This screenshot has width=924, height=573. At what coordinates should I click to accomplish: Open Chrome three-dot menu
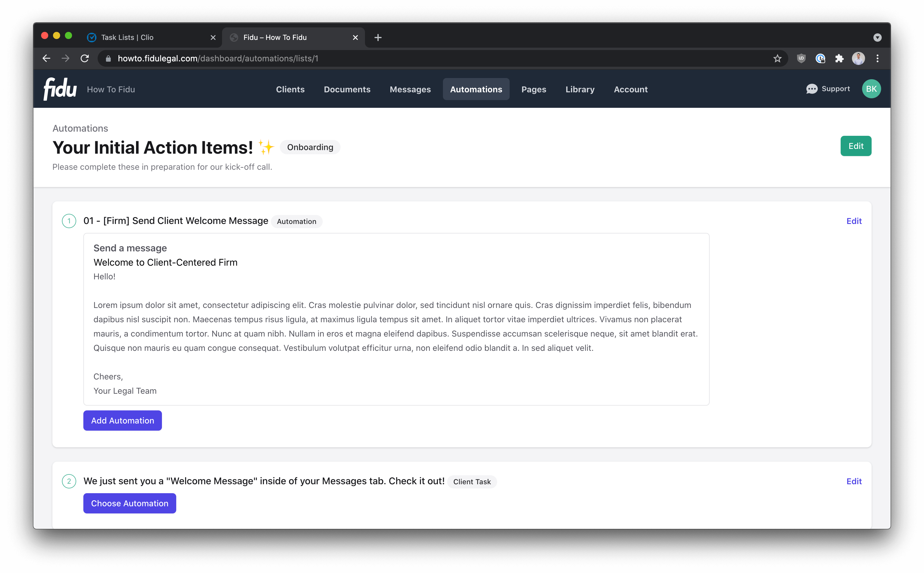click(878, 58)
